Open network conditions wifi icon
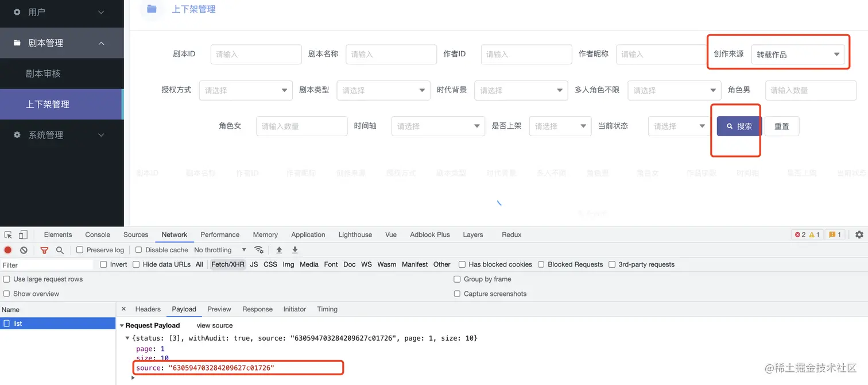868x385 pixels. coord(259,250)
